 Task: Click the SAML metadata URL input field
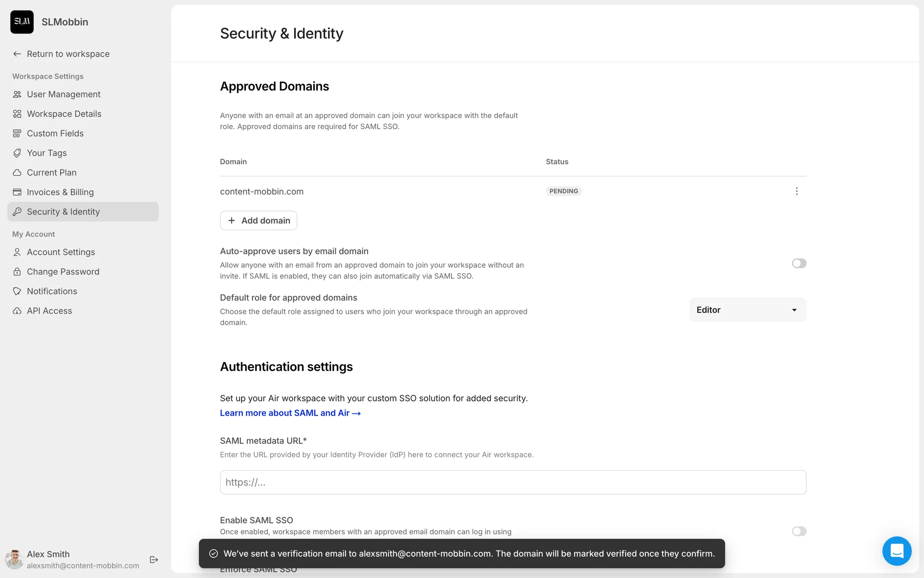click(x=513, y=482)
